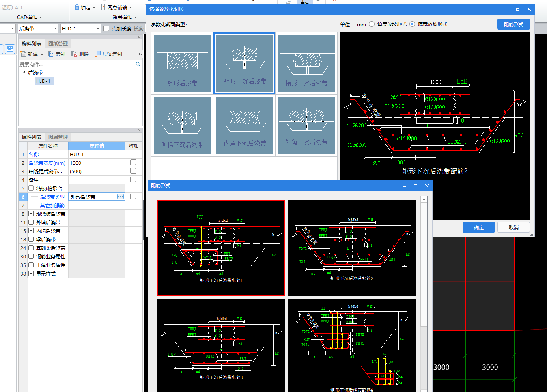Close the component list panel
The height and width of the screenshot is (392, 547).
click(x=139, y=37)
